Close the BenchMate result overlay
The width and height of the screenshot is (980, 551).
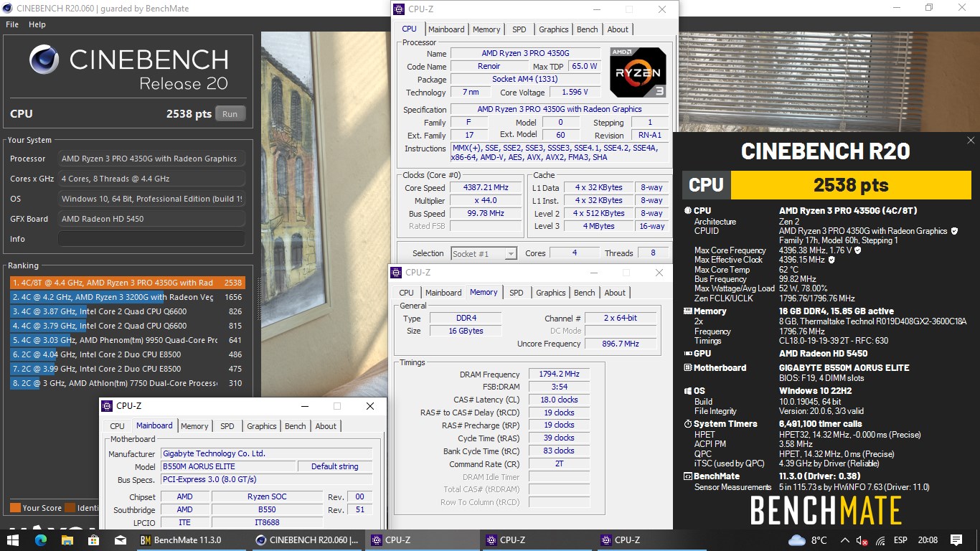coord(971,141)
